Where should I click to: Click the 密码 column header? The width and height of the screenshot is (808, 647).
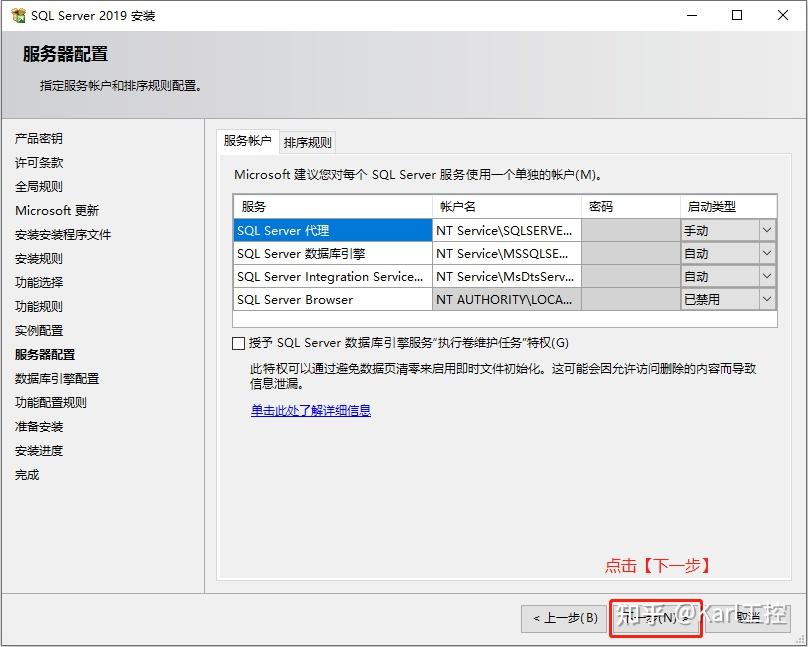point(631,207)
